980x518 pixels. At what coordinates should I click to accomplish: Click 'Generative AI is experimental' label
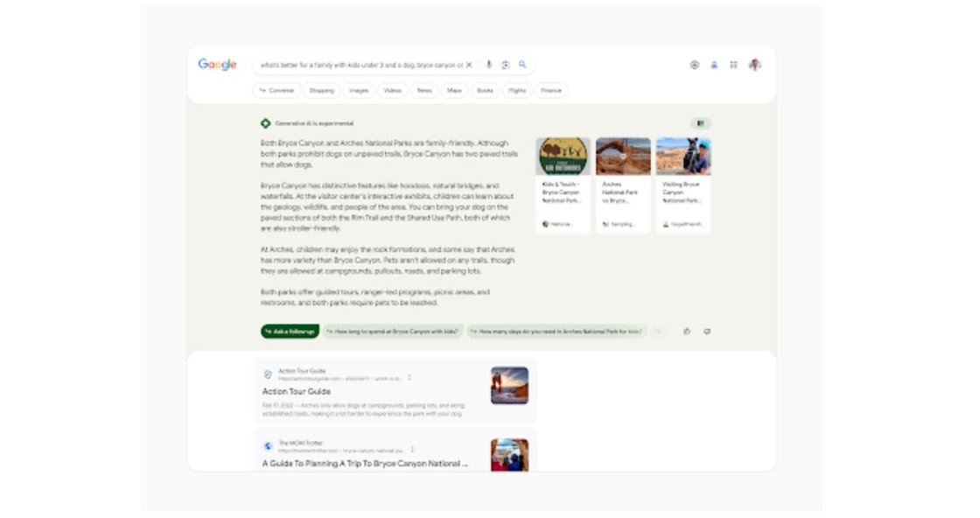[314, 123]
